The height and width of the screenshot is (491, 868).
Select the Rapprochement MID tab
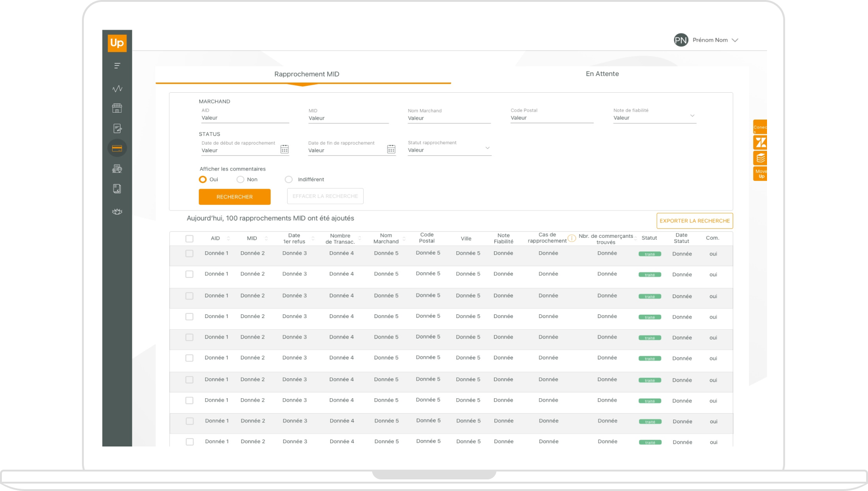click(x=306, y=74)
